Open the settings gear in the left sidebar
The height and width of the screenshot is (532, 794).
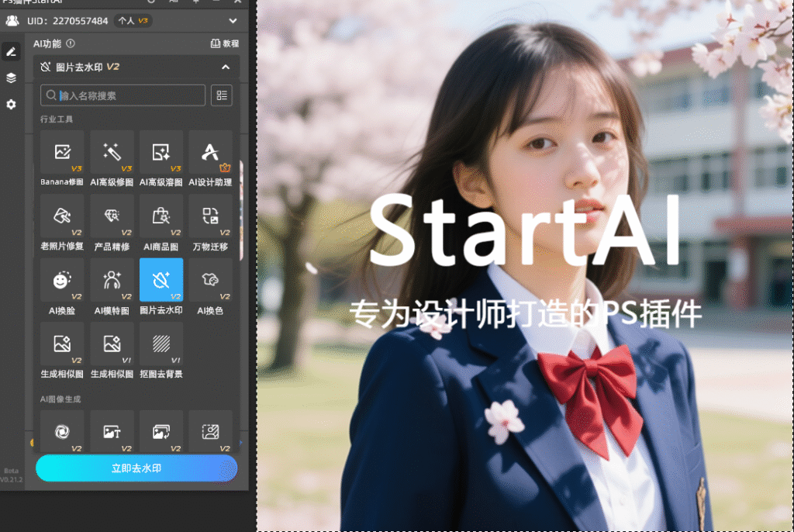[10, 104]
